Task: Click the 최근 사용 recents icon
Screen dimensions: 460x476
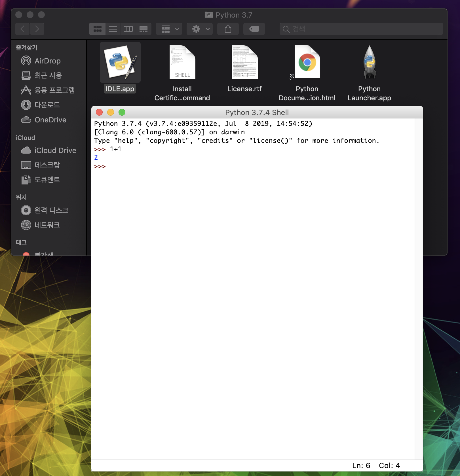Action: coord(26,75)
